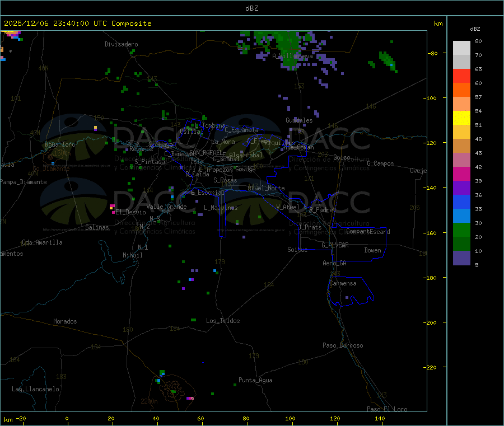
Task: Click the Bowen location label
Action: pyautogui.click(x=372, y=250)
